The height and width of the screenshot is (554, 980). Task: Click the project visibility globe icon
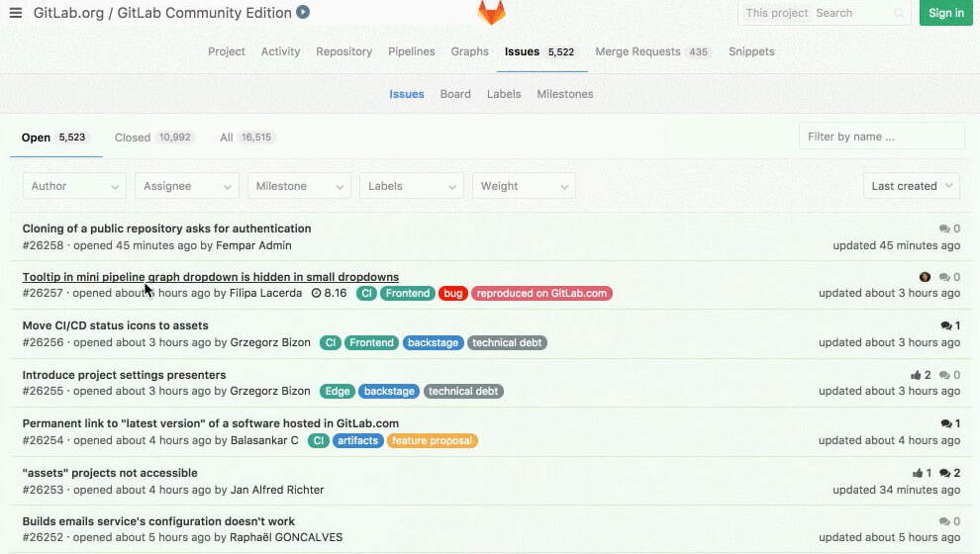tap(303, 12)
